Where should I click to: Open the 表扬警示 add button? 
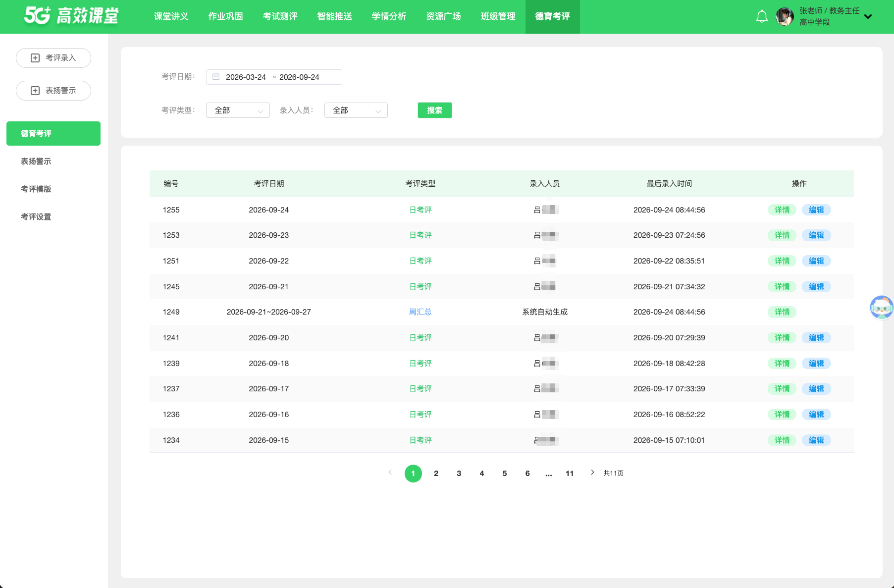(53, 91)
